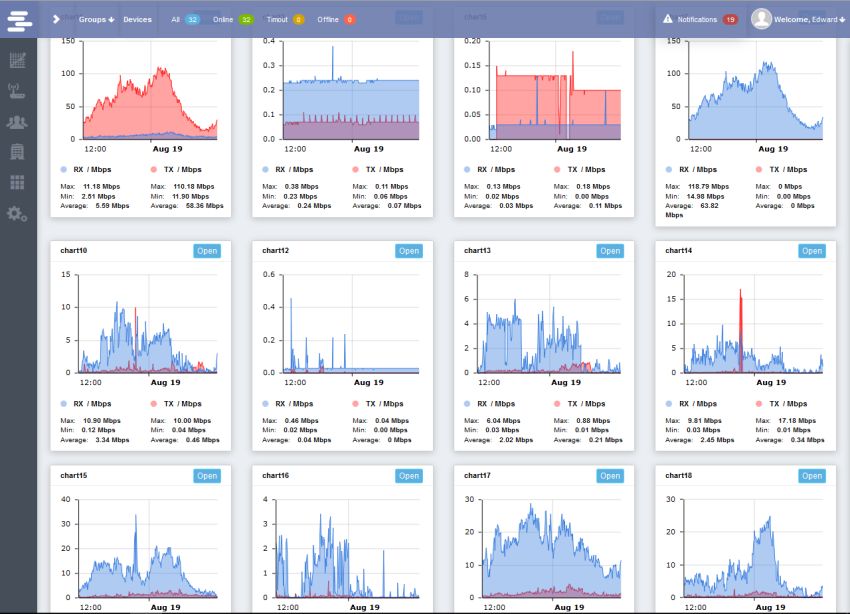Toggle the RX / Mbps series in chart13
The image size is (850, 614).
490,404
